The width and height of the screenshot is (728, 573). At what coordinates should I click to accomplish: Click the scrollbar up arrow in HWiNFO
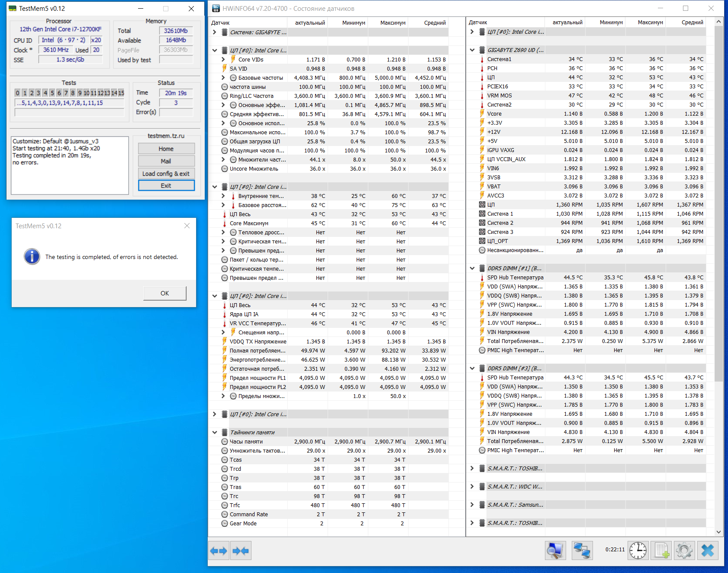coord(718,22)
